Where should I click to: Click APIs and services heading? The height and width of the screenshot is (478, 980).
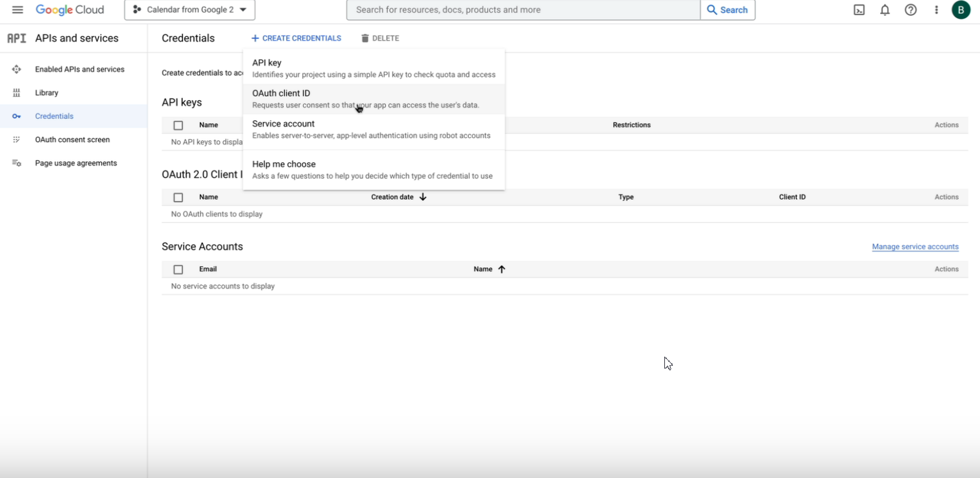pos(77,38)
